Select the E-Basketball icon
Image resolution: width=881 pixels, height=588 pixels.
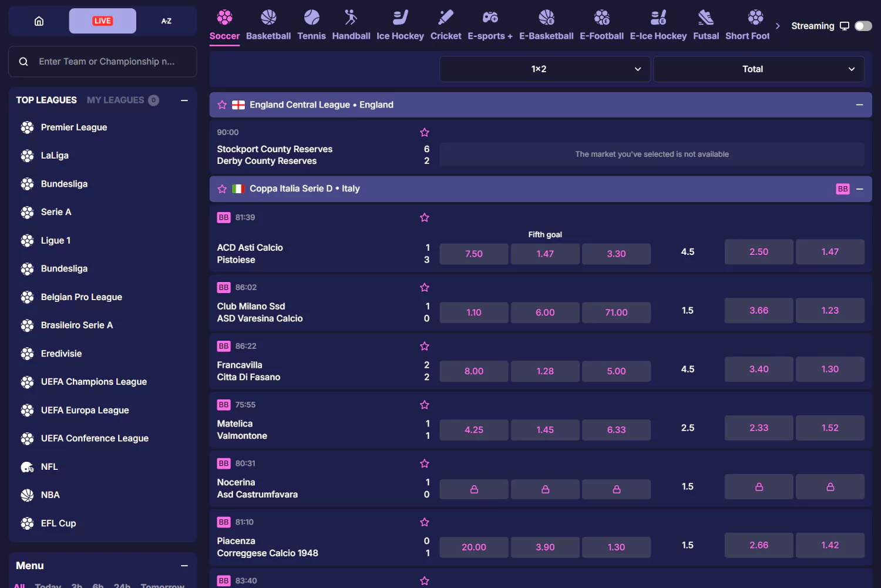coord(546,17)
